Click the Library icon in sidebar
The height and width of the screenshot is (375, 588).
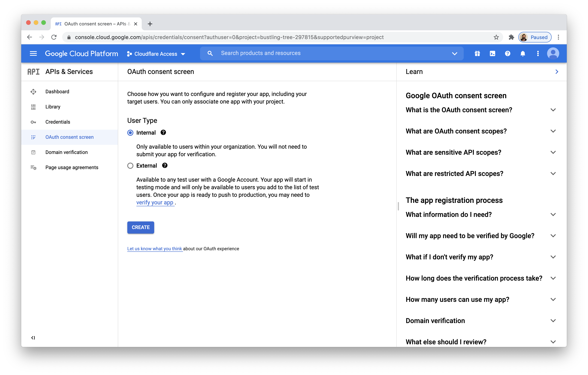[33, 106]
